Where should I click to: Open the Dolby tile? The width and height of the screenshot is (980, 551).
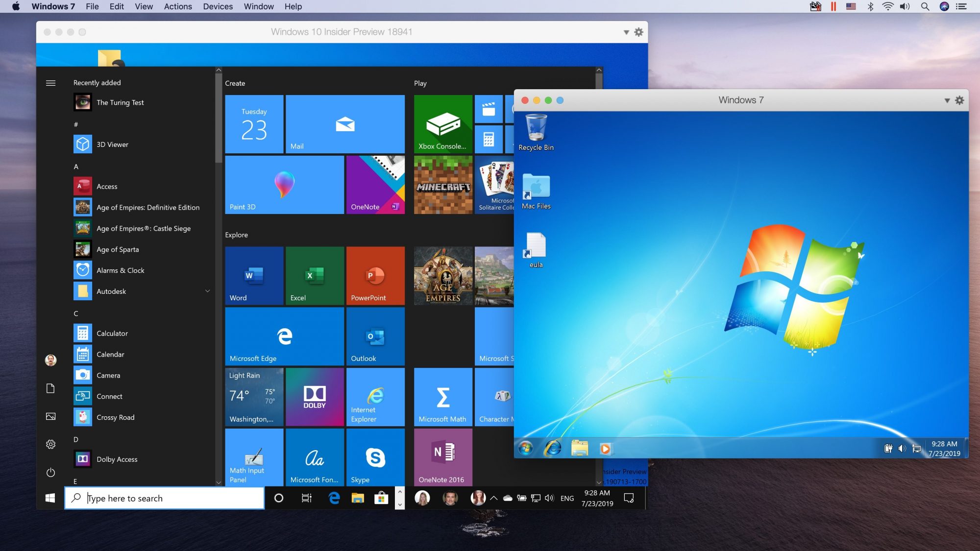315,397
